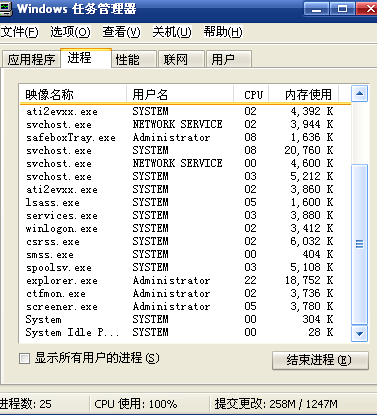Image resolution: width=377 pixels, height=415 pixels.
Task: Select the spoolsv.exe process
Action: point(185,267)
